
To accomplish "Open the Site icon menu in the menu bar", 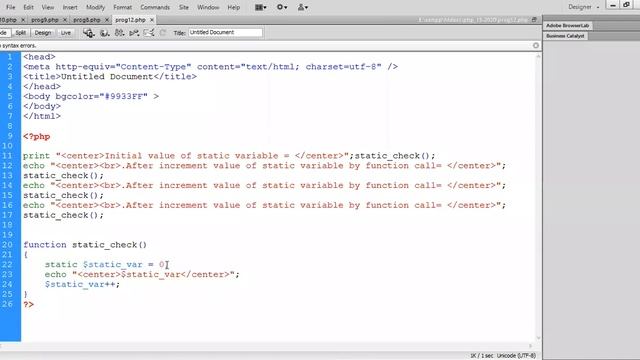I will pos(302,7).
